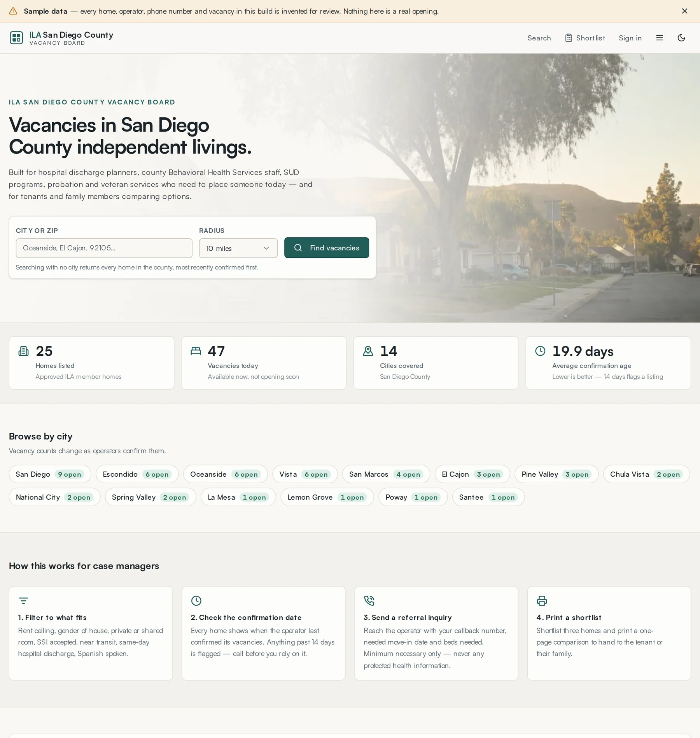
Task: Select the Oceanside 6 open chip
Action: tap(225, 474)
